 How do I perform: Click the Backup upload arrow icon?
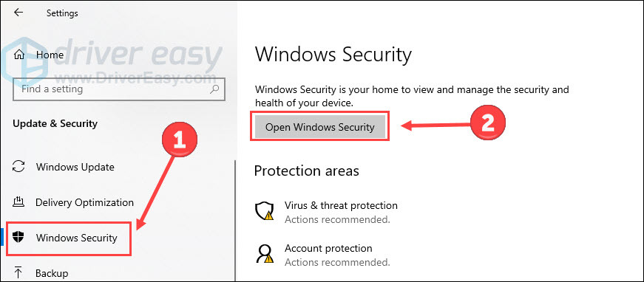tap(18, 272)
